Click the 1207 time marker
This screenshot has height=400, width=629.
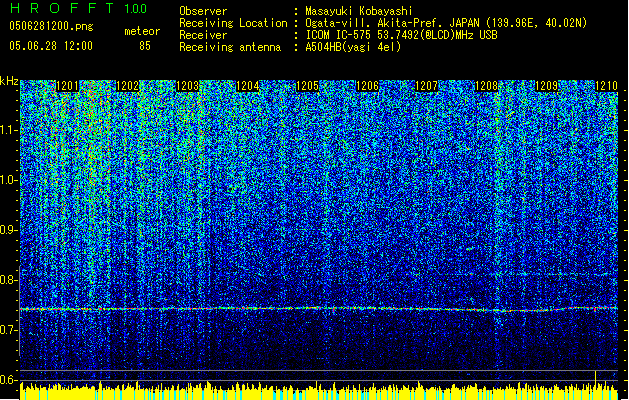click(426, 86)
